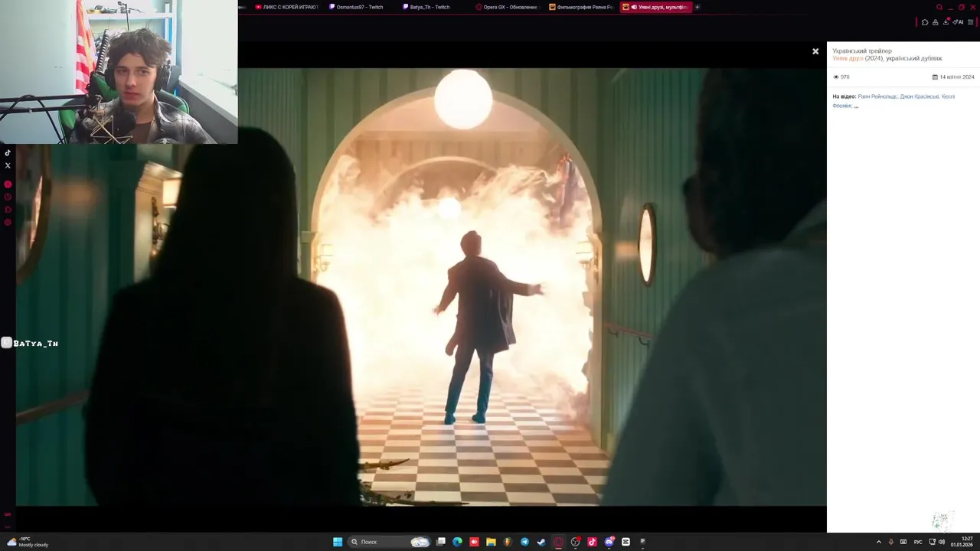Click the microphone icon in system tray
980x551 pixels.
coord(890,542)
